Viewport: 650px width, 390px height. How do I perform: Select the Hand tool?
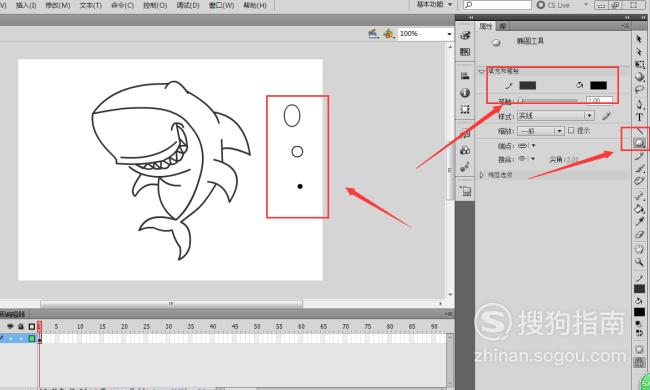[639, 249]
